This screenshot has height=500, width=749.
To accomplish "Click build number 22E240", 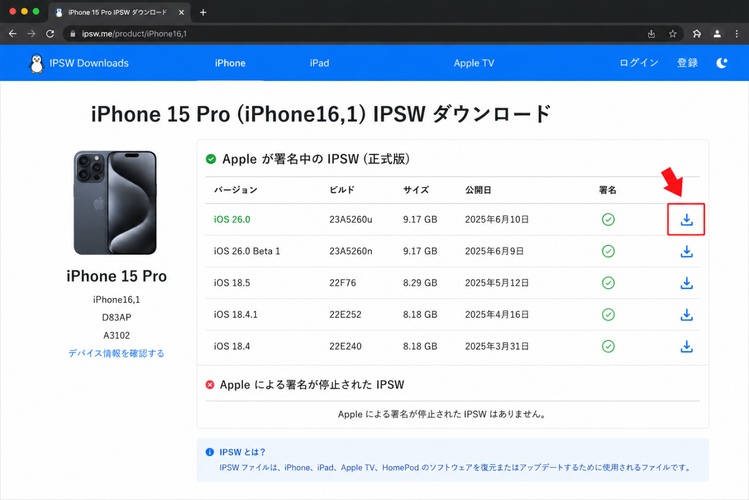I will (345, 346).
